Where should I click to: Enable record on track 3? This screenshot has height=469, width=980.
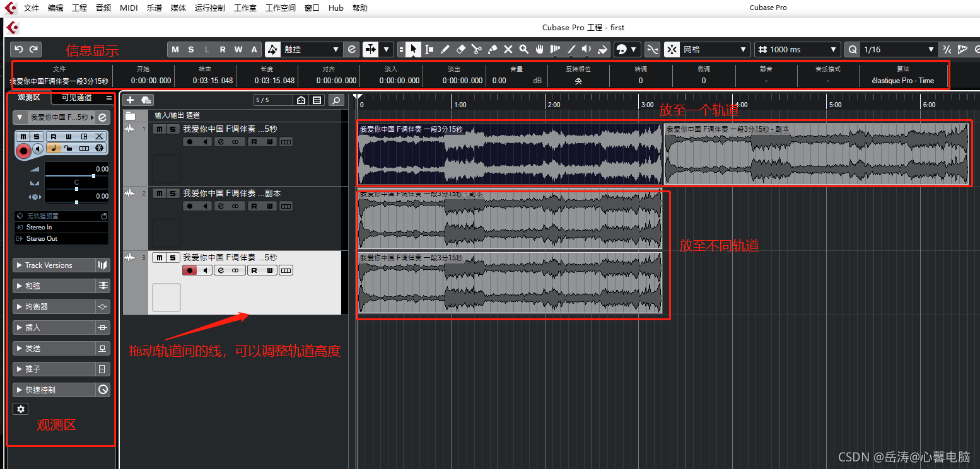point(189,270)
